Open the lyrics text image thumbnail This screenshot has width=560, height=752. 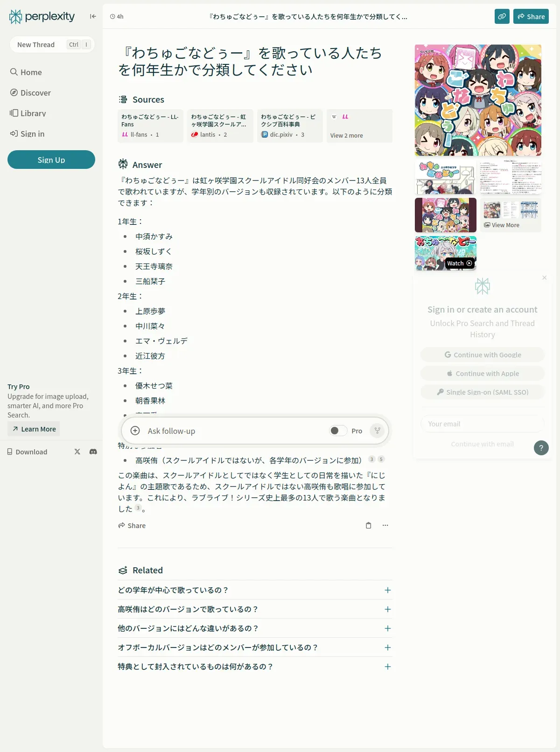coord(511,177)
